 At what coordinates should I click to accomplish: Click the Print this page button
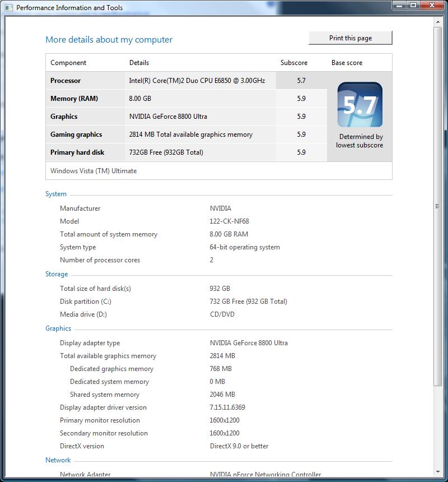coord(351,38)
